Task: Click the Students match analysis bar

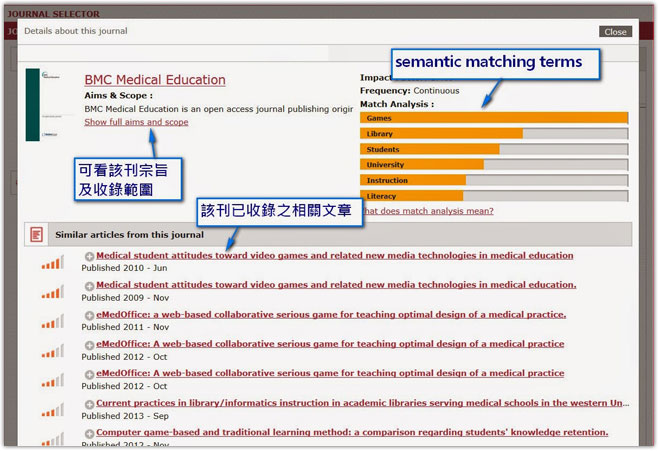Action: (494, 149)
